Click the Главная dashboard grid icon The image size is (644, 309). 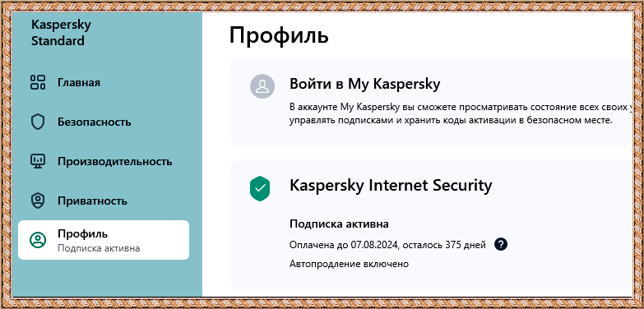pyautogui.click(x=38, y=82)
